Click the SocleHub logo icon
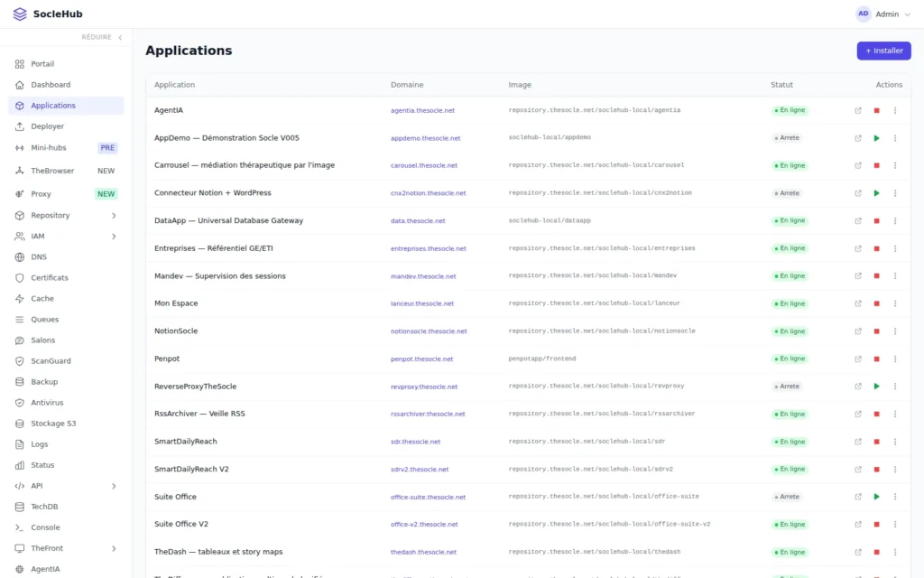This screenshot has width=924, height=578. click(20, 14)
